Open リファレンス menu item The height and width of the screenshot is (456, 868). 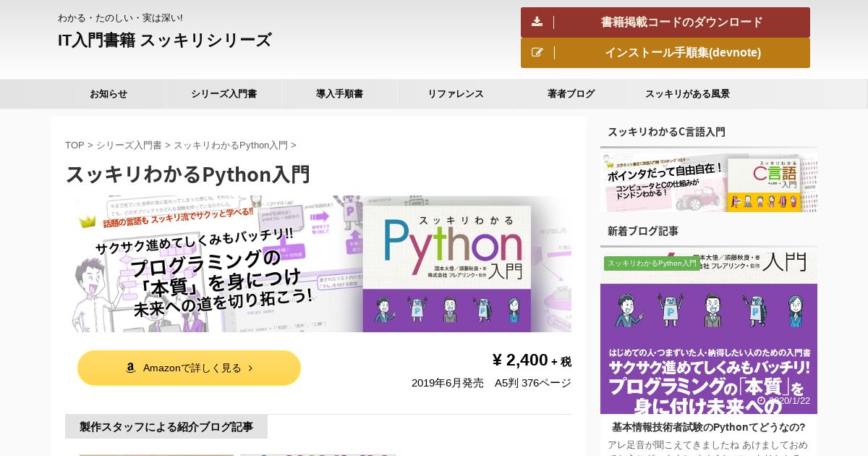[x=456, y=94]
